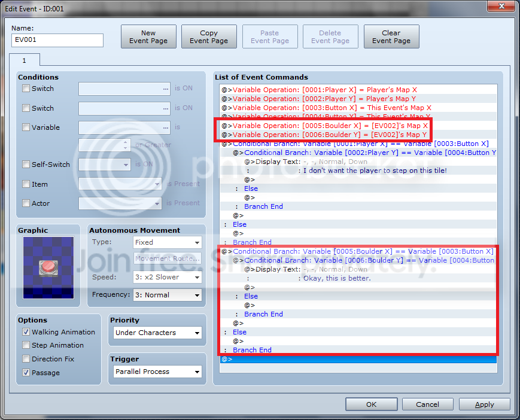Click the Copy Event Page button
This screenshot has width=520, height=420.
coord(209,36)
